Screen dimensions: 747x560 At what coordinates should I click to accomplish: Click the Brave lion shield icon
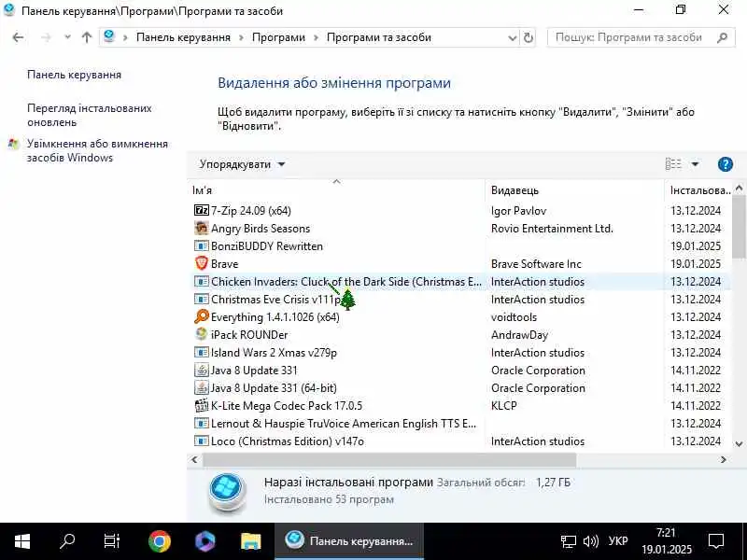(202, 263)
